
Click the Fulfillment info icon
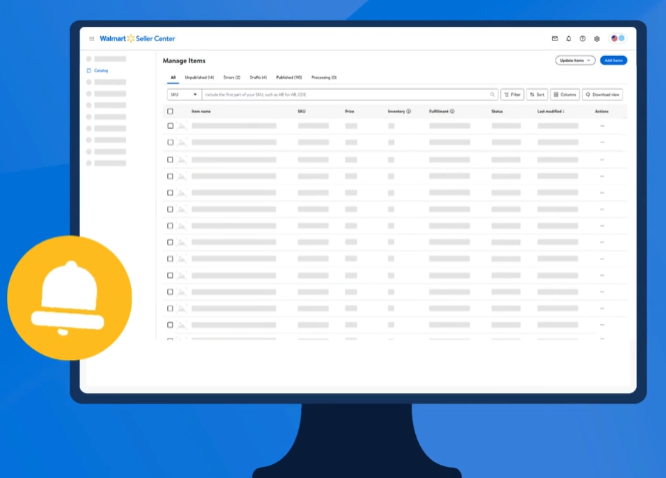click(452, 111)
